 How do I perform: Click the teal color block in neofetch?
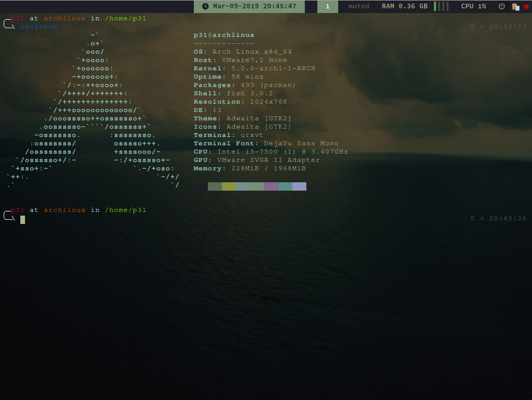click(285, 186)
